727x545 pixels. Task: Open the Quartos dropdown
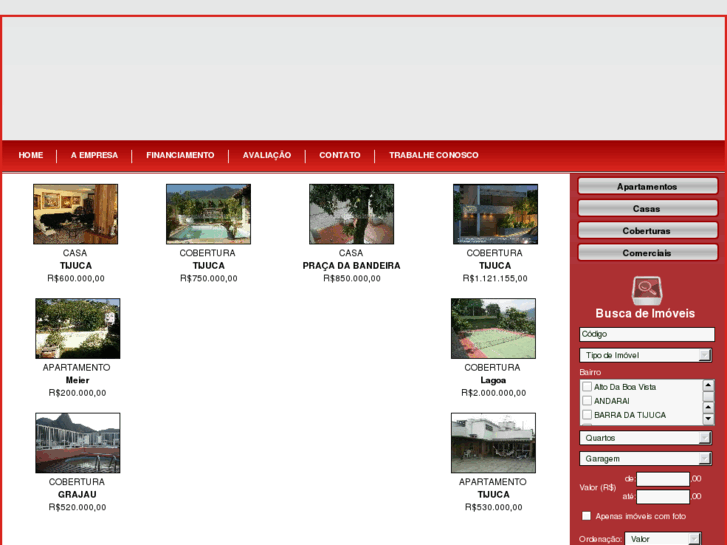click(645, 438)
